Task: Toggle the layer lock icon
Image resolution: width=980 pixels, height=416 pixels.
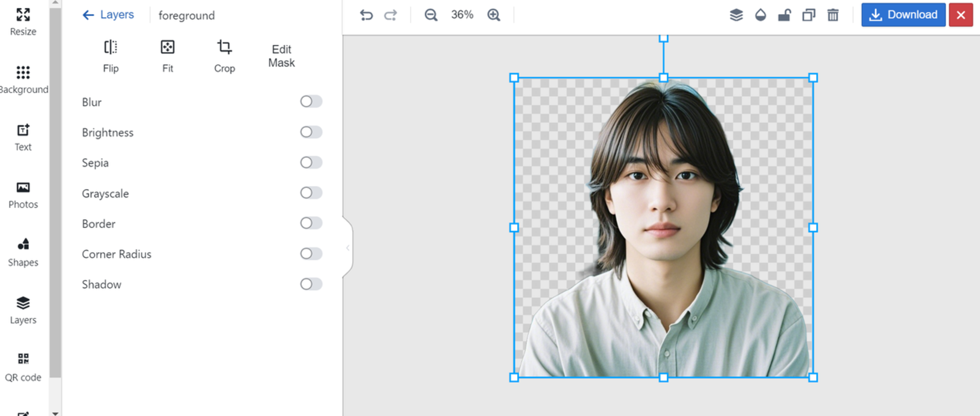Action: coord(785,15)
